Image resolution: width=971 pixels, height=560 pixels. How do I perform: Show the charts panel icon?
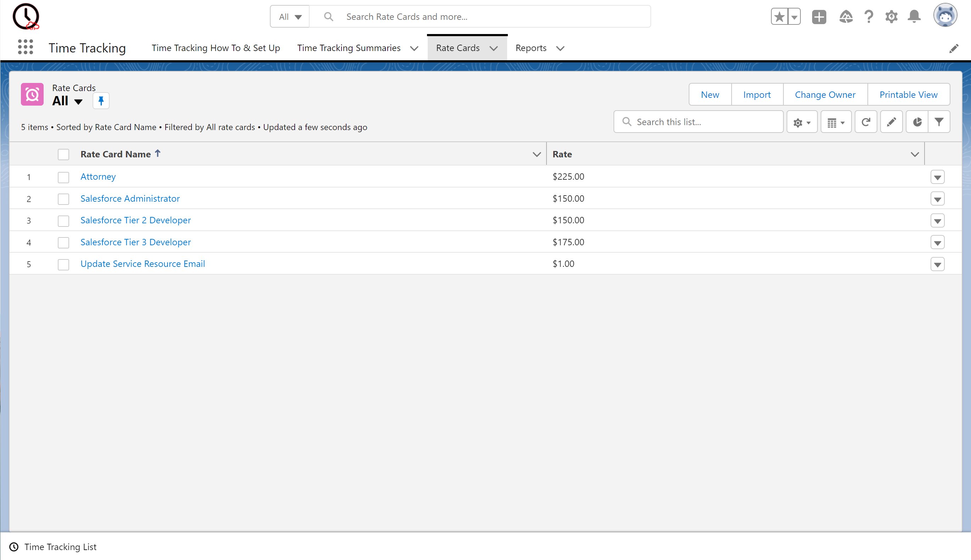click(x=917, y=122)
